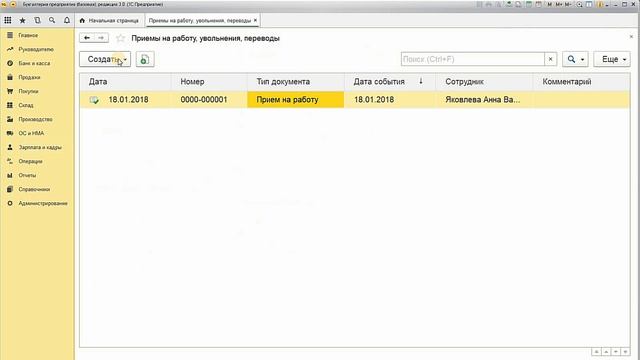Open the notifications bell
This screenshot has height=360, width=640.
[x=67, y=20]
